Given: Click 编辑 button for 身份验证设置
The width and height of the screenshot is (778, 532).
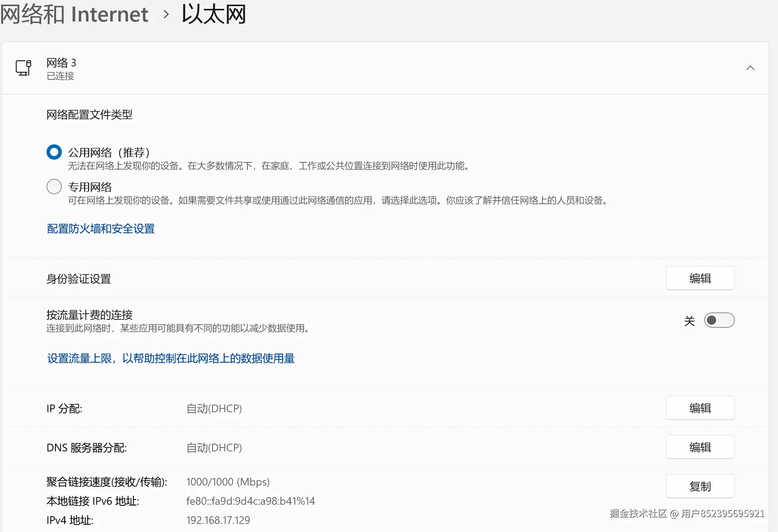Looking at the screenshot, I should (x=700, y=278).
